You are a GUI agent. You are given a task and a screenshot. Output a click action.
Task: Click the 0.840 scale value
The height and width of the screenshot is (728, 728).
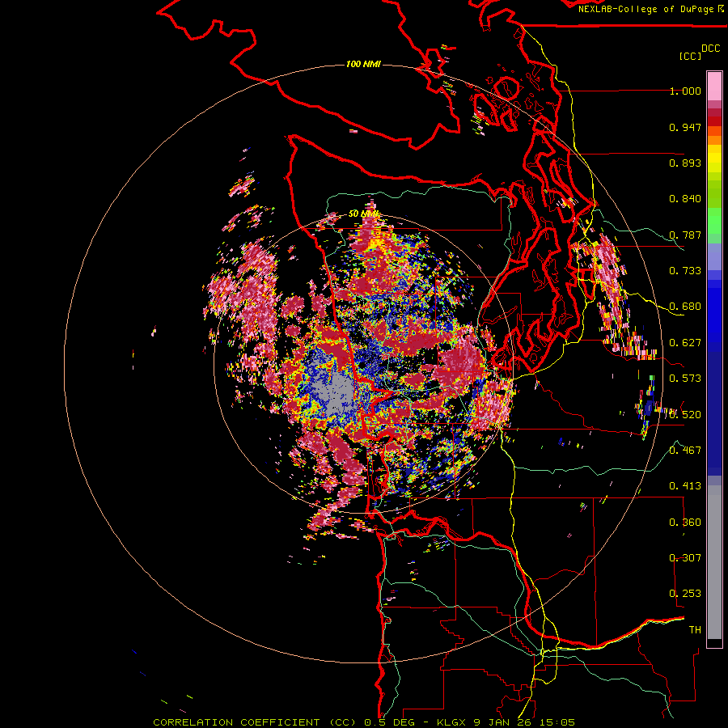(x=685, y=199)
